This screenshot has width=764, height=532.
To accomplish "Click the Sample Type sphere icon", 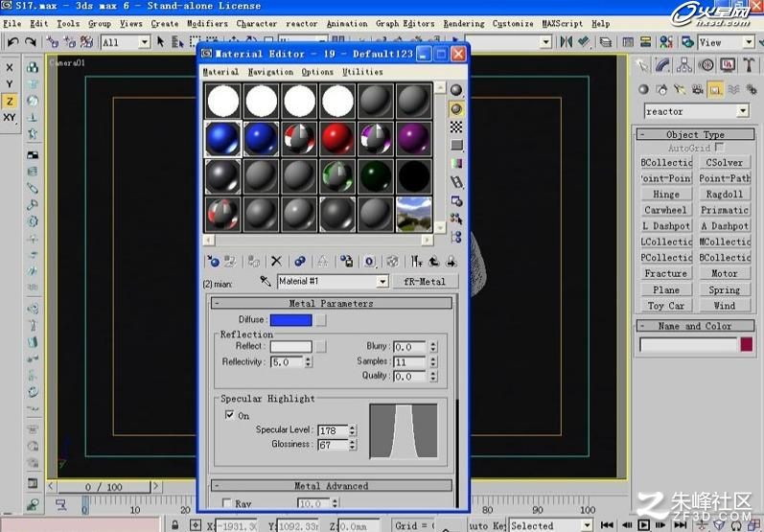I will 456,90.
